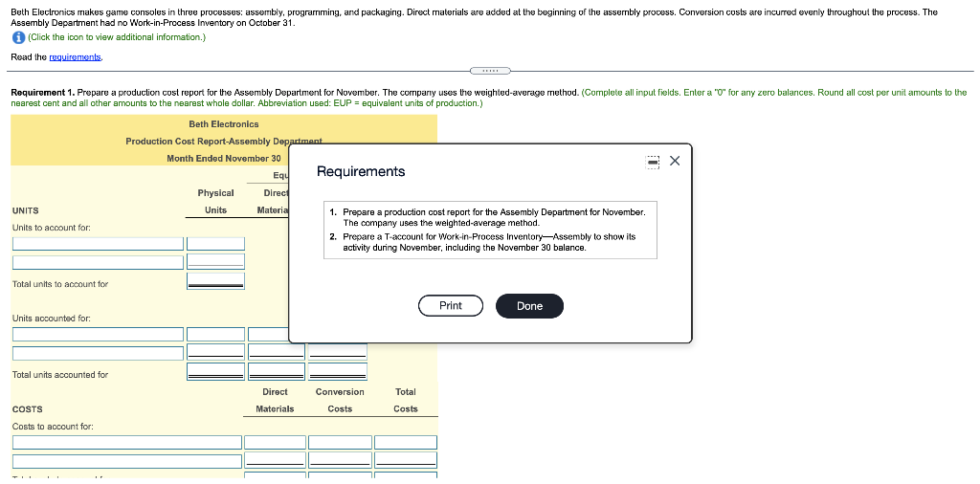Click the Physical Units column header
Screen dimensions: 980x484
tap(215, 202)
